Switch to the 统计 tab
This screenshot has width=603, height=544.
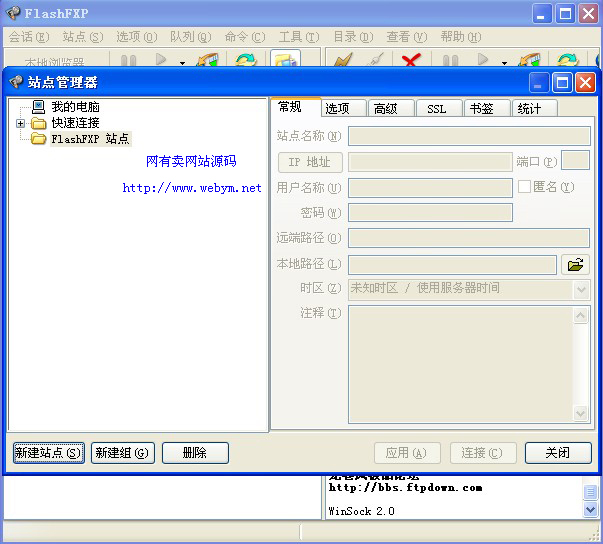(535, 109)
